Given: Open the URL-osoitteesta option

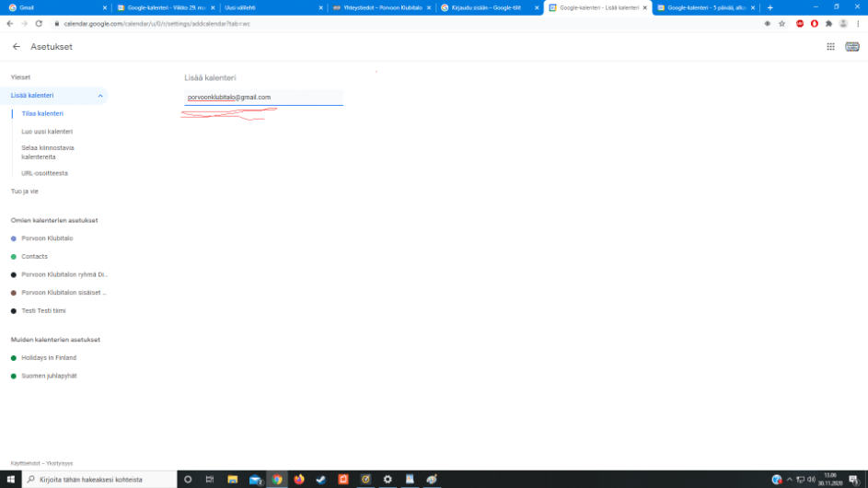Looking at the screenshot, I should tap(44, 173).
